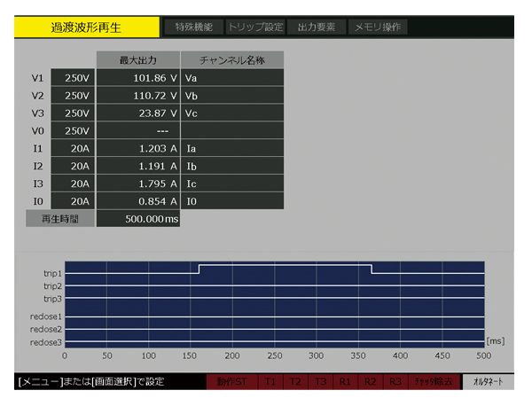Click the R2 status indicator
Image resolution: width=532 pixels, height=406 pixels.
coord(370,382)
